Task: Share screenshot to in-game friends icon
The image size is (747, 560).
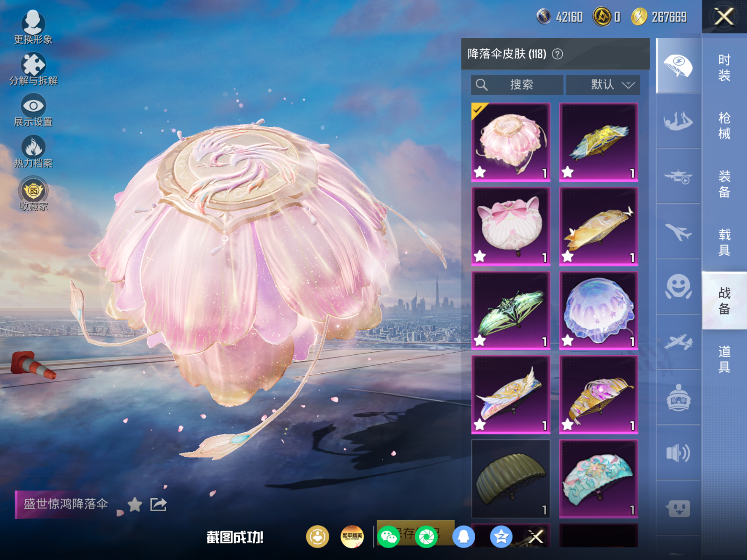Action: click(x=318, y=537)
